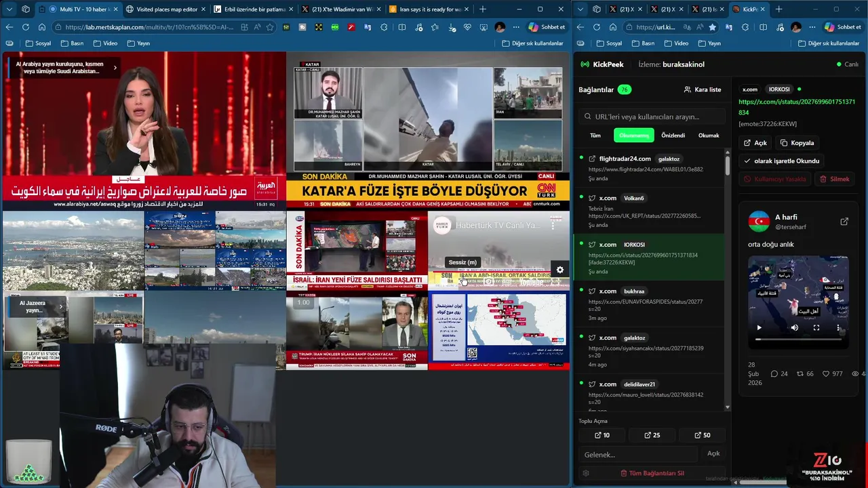The width and height of the screenshot is (868, 488).
Task: Open split screen icon in Multi TV window
Action: 402,27
